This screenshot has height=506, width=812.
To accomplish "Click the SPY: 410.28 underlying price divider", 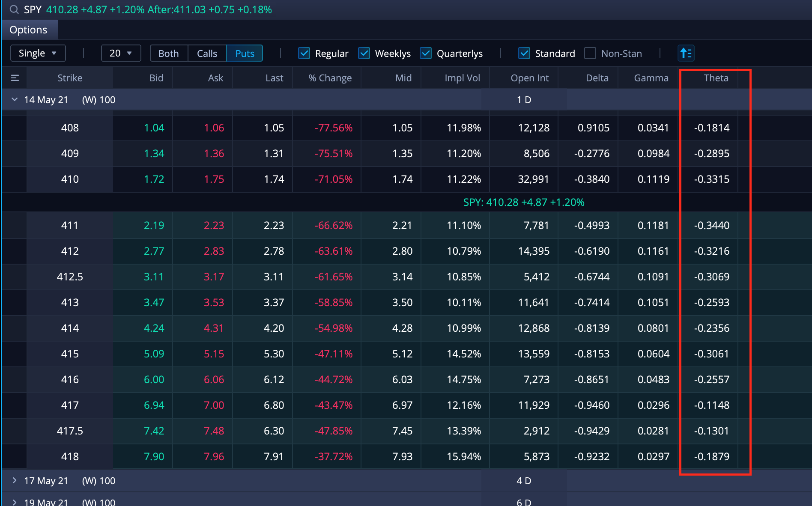I will coord(524,202).
